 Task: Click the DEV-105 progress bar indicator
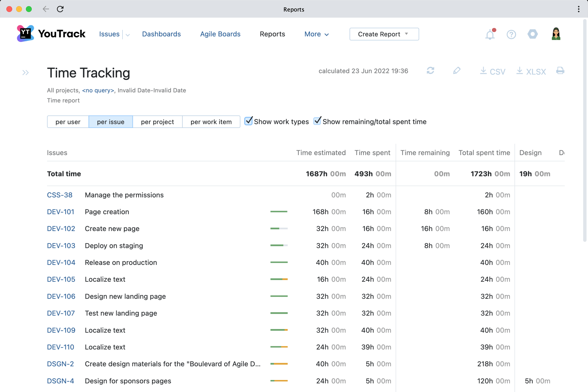tap(279, 279)
